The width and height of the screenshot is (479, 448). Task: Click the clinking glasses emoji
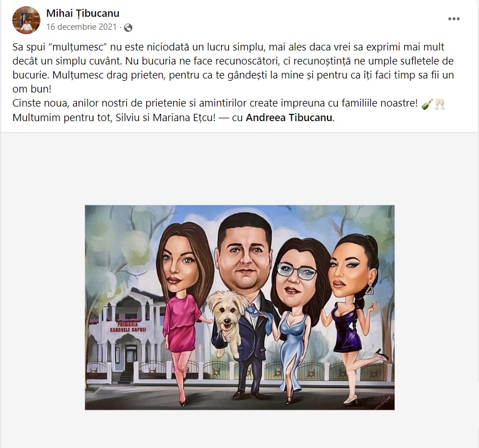pos(440,104)
